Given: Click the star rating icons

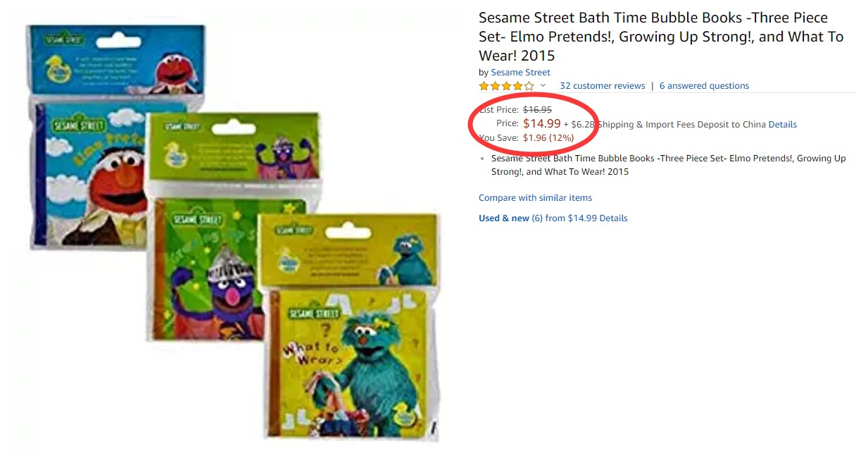Looking at the screenshot, I should (506, 86).
